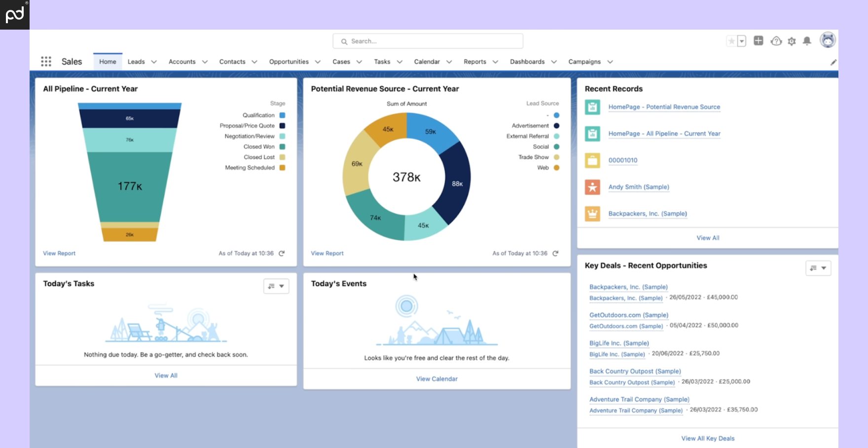Open the favorites list dropdown arrow
The height and width of the screenshot is (448, 868).
[x=741, y=41]
